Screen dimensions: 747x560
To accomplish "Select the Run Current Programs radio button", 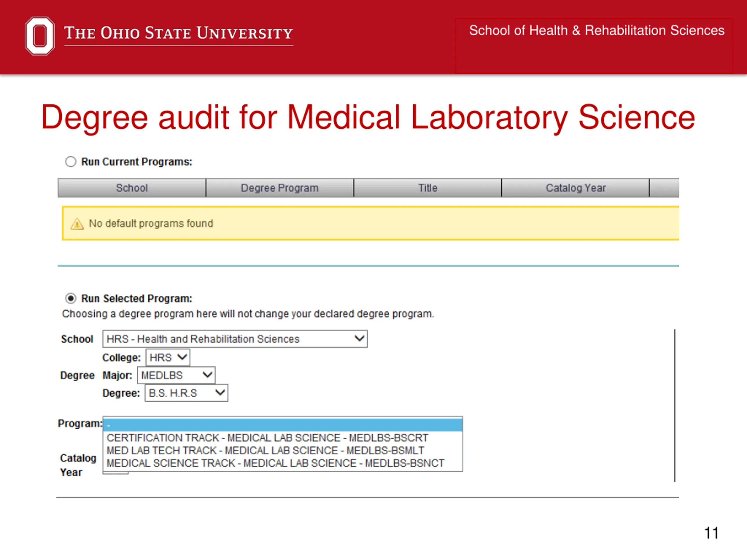I will tap(71, 162).
